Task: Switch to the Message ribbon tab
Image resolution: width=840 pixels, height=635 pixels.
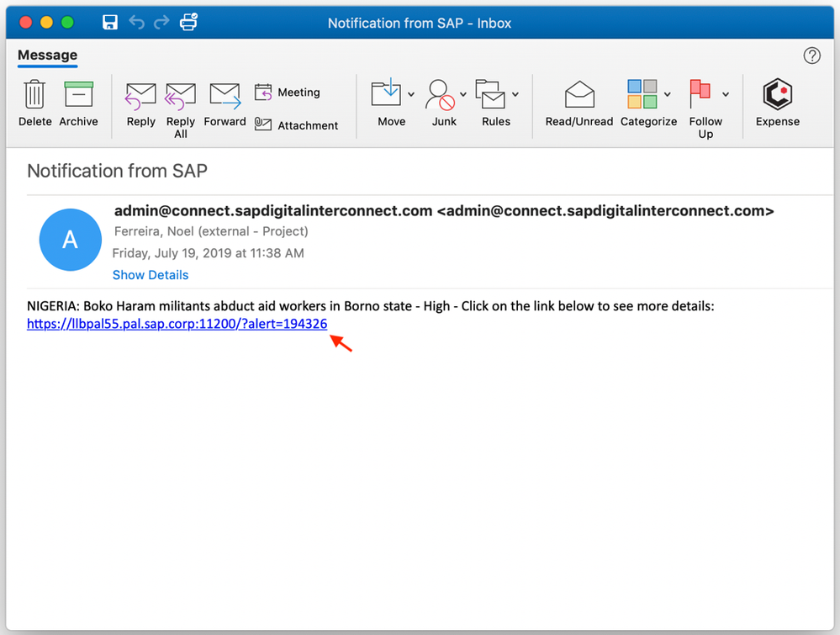Action: point(47,56)
